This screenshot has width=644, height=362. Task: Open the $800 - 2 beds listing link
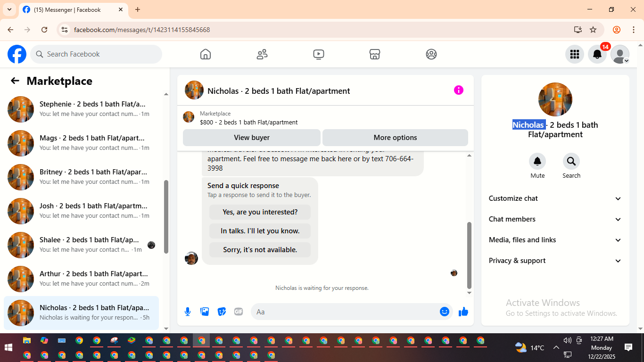pos(249,122)
